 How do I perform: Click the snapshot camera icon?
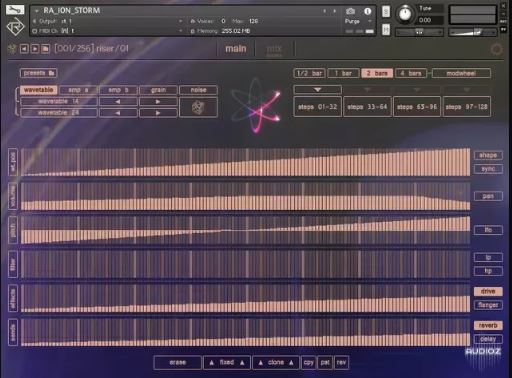coord(350,11)
